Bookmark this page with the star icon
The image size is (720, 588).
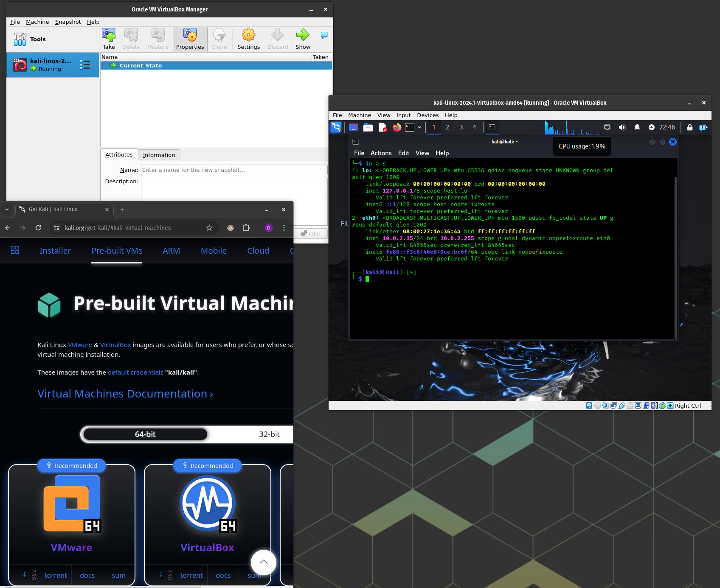point(209,228)
